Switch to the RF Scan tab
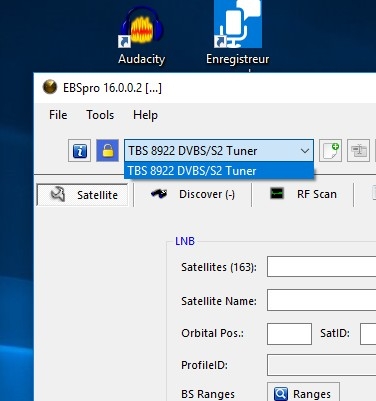The image size is (376, 401). point(303,194)
